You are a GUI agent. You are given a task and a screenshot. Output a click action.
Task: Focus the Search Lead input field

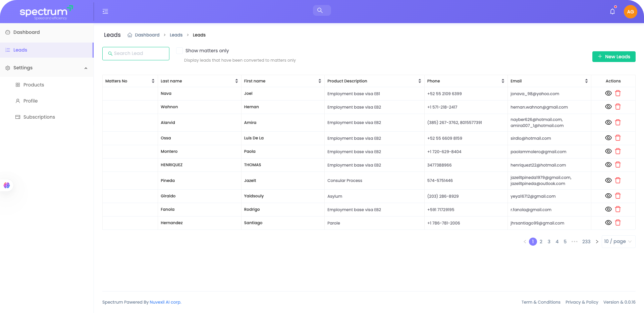136,54
